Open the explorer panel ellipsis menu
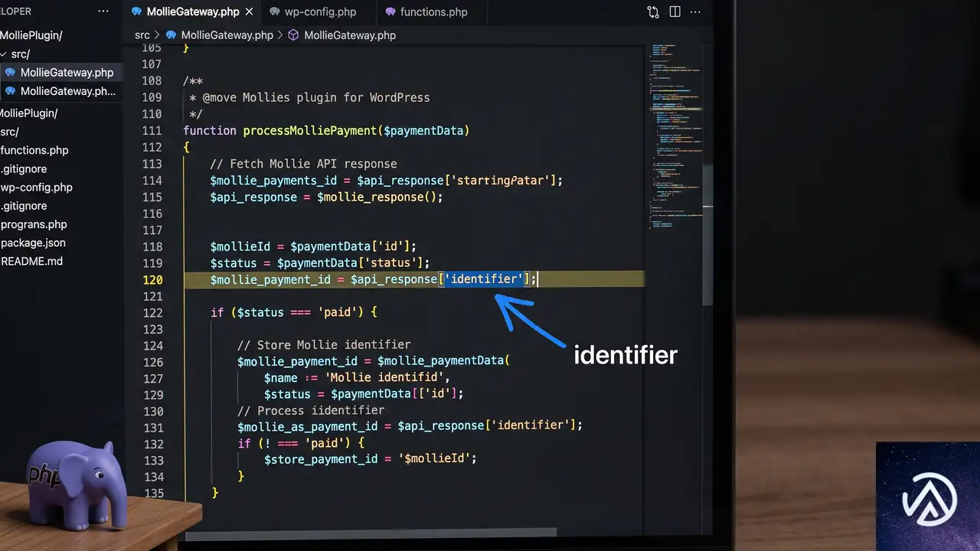 click(x=103, y=12)
